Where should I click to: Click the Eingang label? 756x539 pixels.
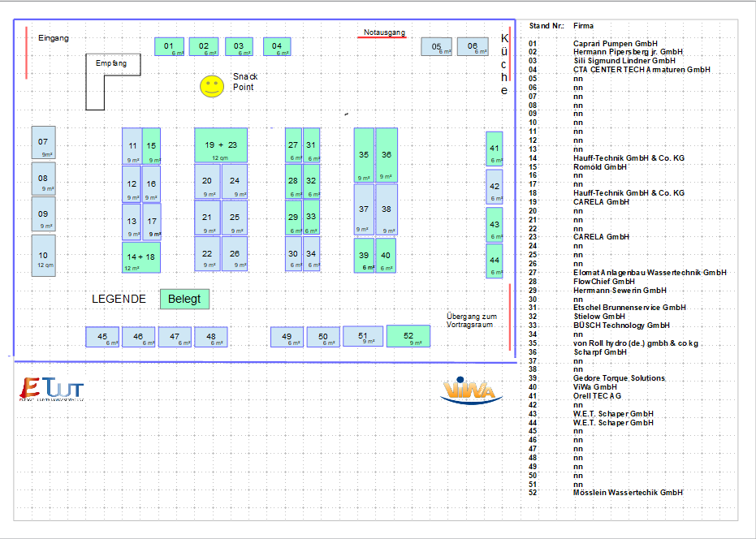54,38
